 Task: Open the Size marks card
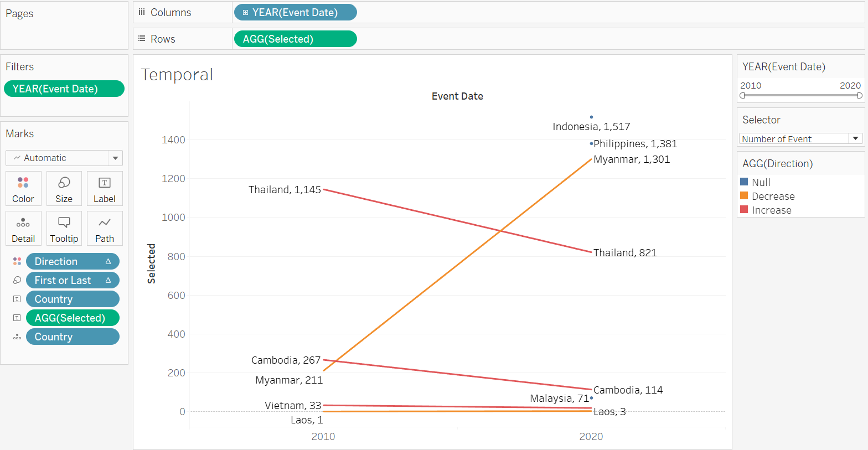click(x=64, y=189)
